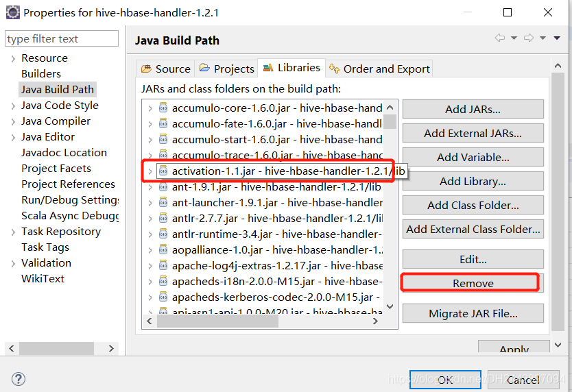This screenshot has width=572, height=392.
Task: Click the help question mark icon
Action: click(x=19, y=379)
